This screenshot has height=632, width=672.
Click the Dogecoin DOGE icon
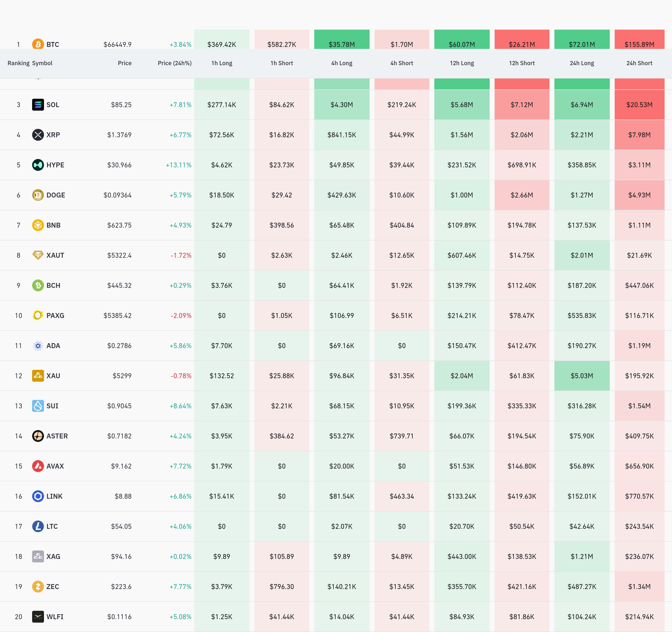tap(38, 195)
